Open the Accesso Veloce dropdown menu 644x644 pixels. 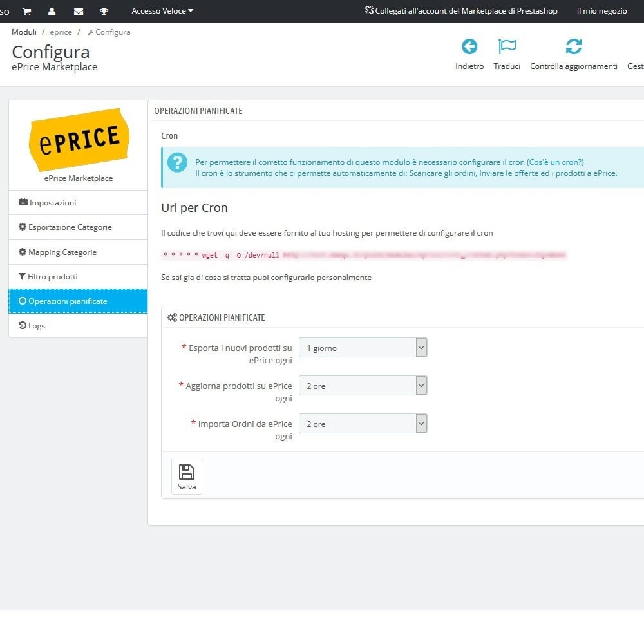coord(162,11)
